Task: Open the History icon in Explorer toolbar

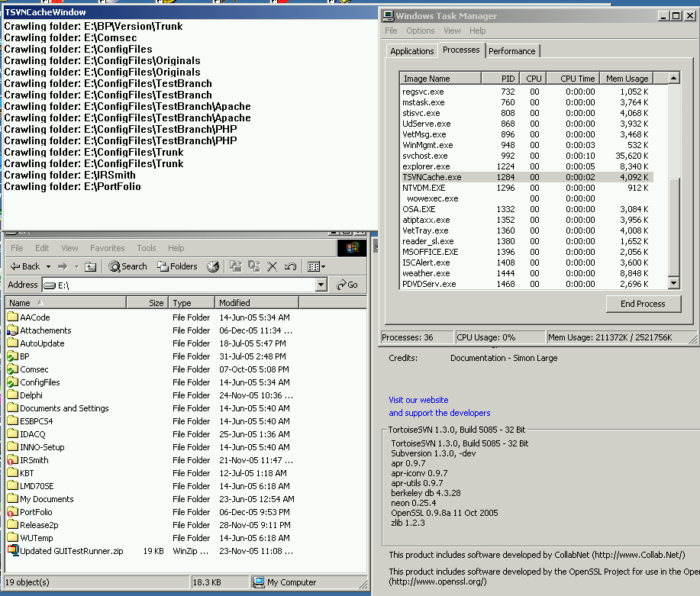Action: [213, 266]
